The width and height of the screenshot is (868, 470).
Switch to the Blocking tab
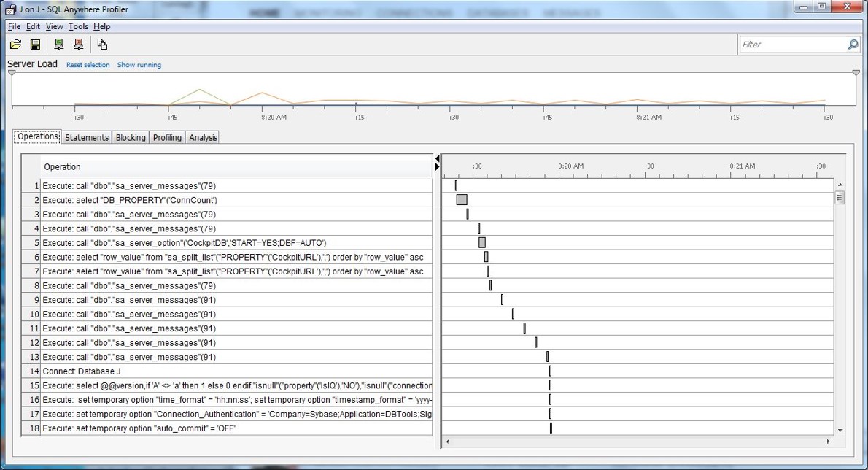click(x=130, y=136)
